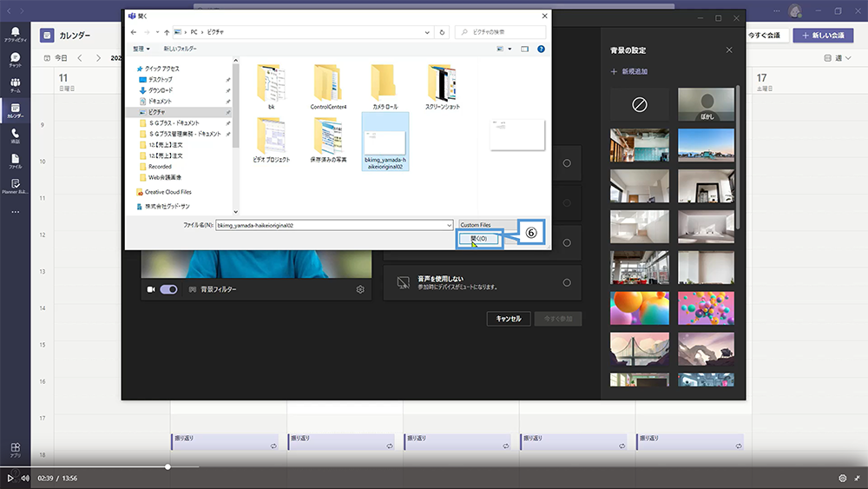The height and width of the screenshot is (489, 868).
Task: Click 新しいフォルダー (new folder)
Action: click(180, 49)
